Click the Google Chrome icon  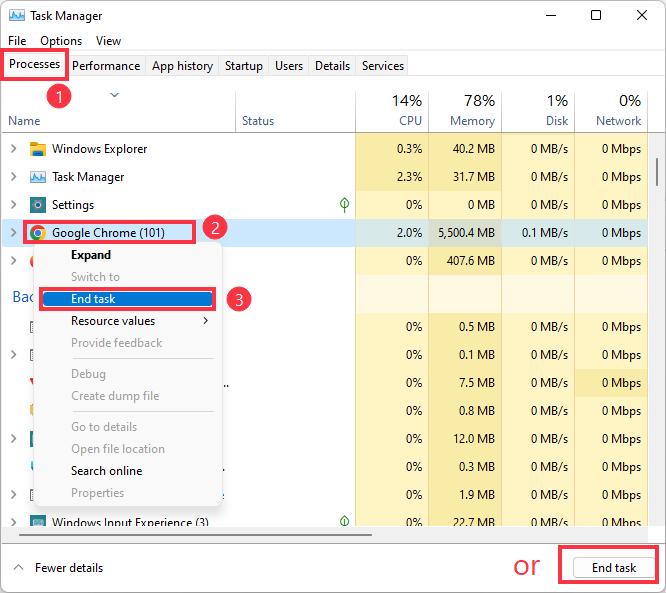(x=38, y=233)
